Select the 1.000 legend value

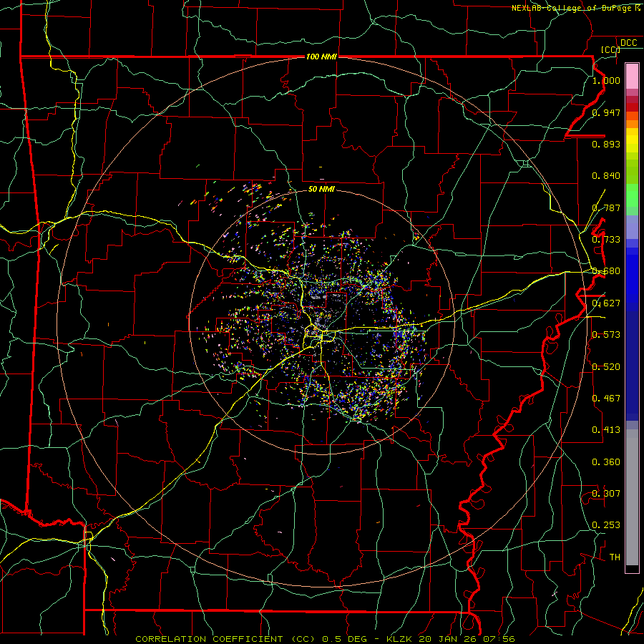click(x=606, y=80)
